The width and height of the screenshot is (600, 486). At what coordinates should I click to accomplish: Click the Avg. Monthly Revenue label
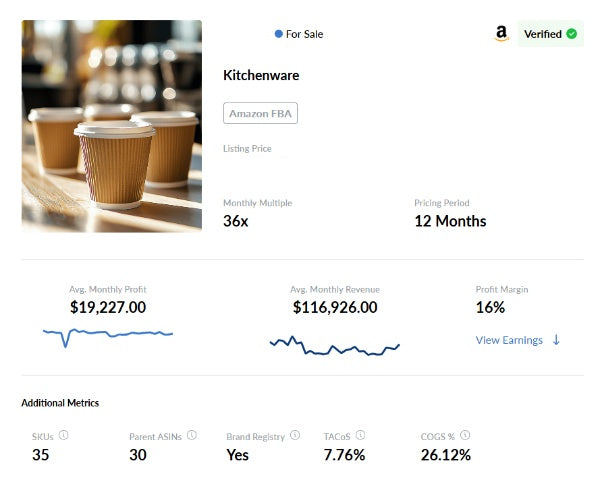click(335, 289)
